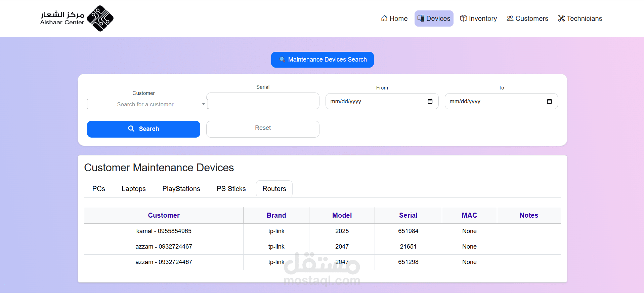Show the PS Sticks tab
644x293 pixels.
click(231, 189)
